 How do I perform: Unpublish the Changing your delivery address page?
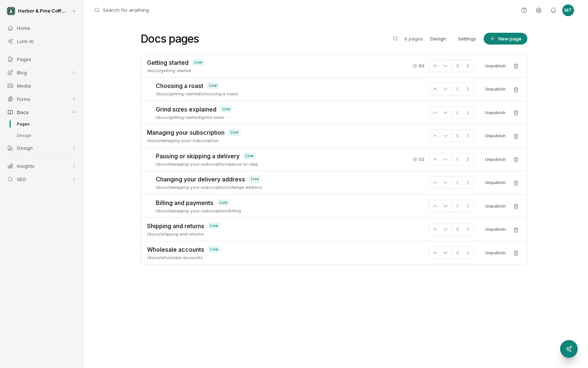tap(495, 183)
